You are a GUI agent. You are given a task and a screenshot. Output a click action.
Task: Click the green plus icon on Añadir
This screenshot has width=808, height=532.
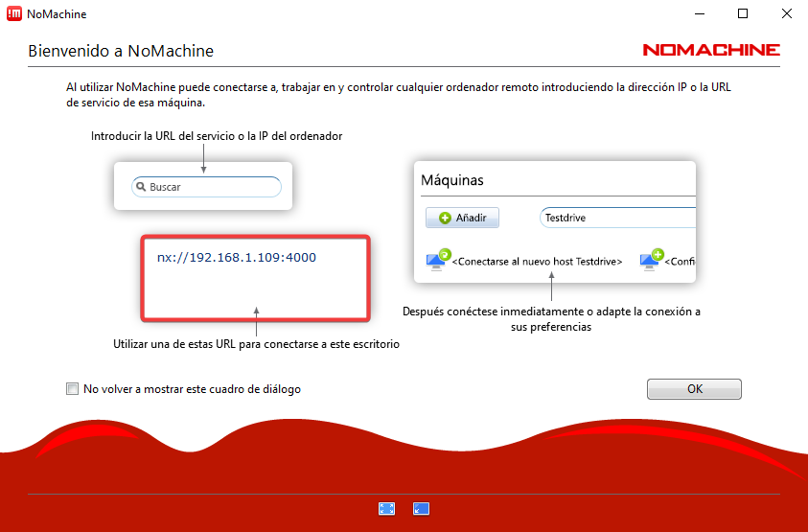point(445,219)
